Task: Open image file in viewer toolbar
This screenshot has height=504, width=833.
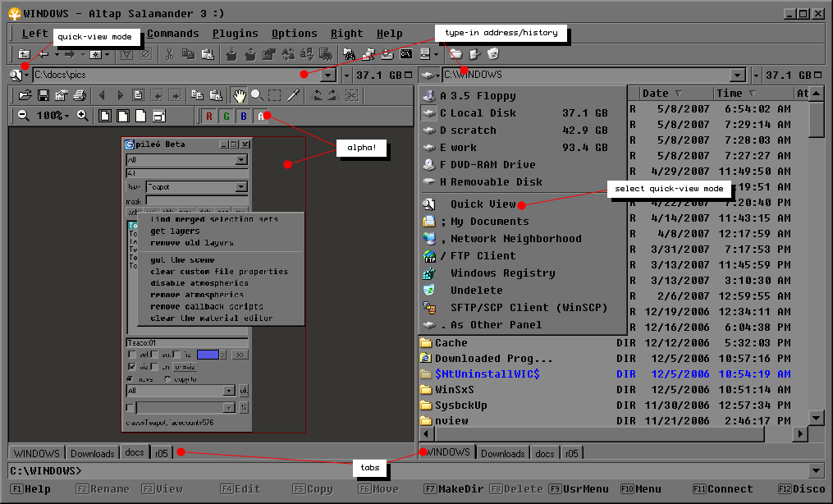Action: coord(25,95)
